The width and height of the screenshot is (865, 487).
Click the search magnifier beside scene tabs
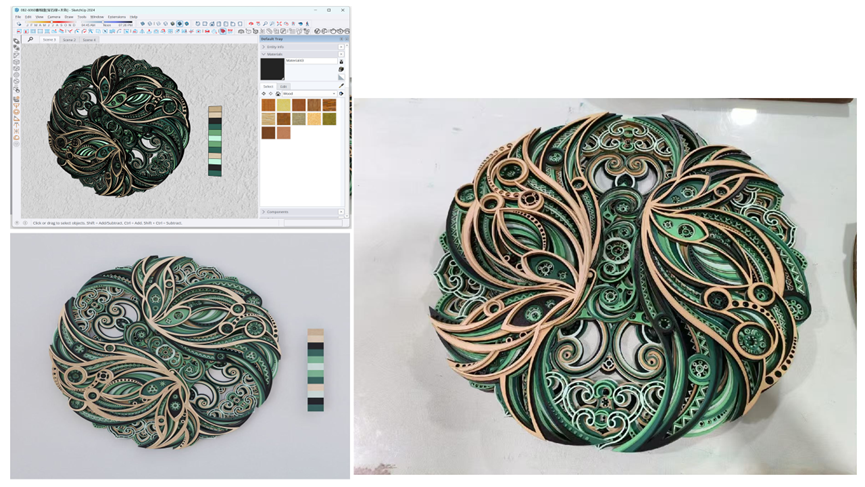(30, 40)
